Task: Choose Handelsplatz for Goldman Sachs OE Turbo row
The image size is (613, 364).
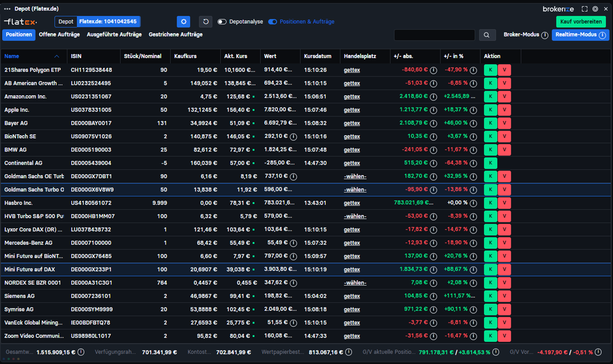Action: (355, 176)
